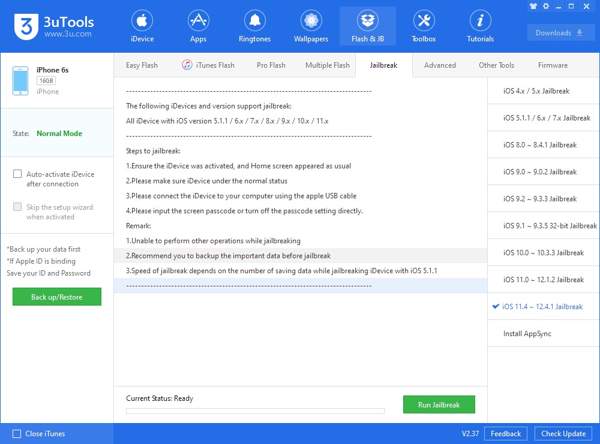Select iOS 10.0 – 10.3.3 Jailbreak
This screenshot has width=600, height=444.
[x=543, y=253]
